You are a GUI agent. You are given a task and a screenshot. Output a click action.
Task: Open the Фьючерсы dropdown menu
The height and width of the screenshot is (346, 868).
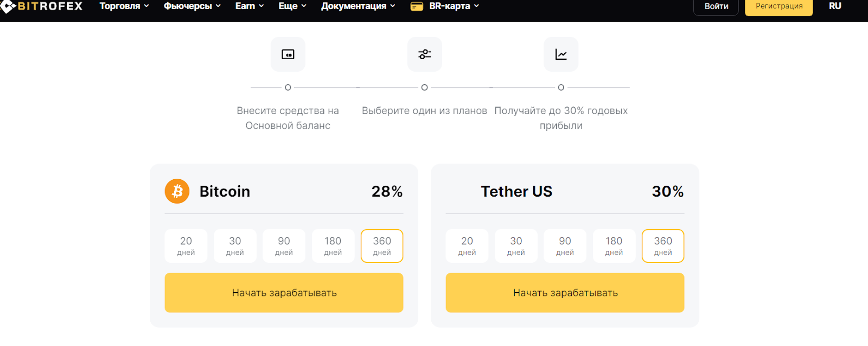(192, 6)
